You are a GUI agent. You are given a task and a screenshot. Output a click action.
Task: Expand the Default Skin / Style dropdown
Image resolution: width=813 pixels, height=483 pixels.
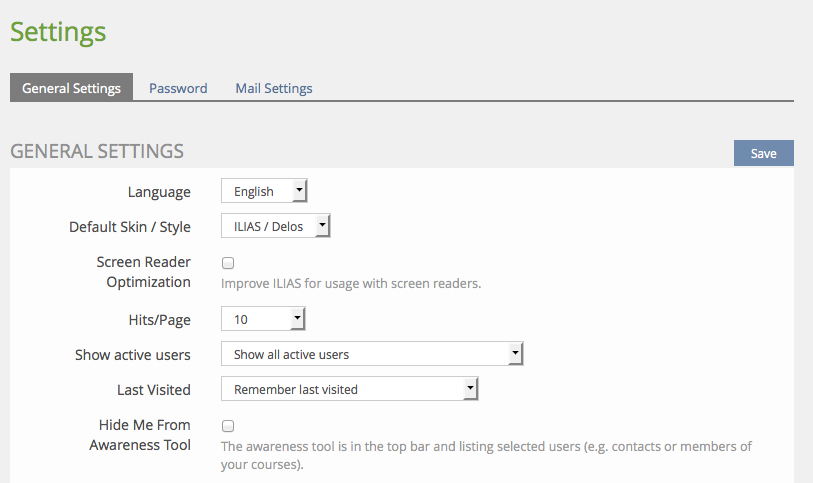click(275, 227)
